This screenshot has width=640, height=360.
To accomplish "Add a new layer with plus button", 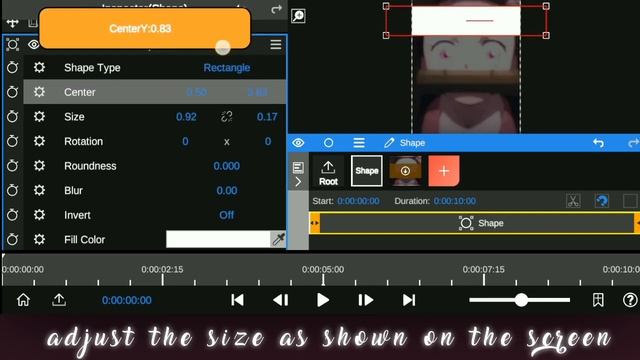I will tap(444, 171).
